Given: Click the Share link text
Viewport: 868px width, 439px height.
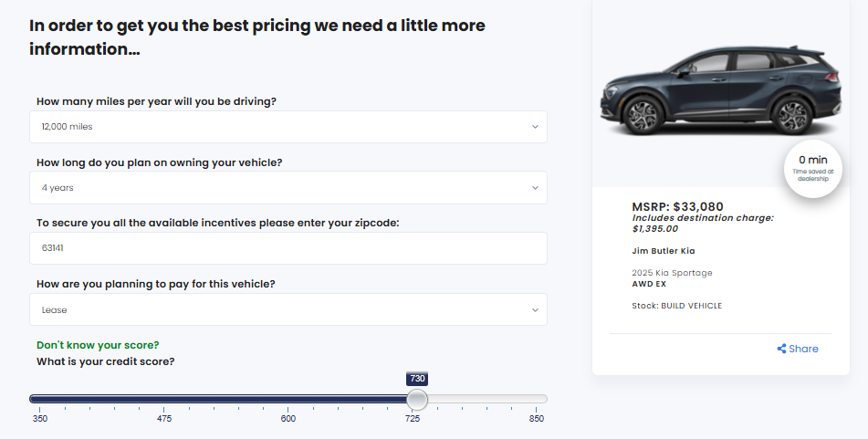Looking at the screenshot, I should (x=803, y=349).
